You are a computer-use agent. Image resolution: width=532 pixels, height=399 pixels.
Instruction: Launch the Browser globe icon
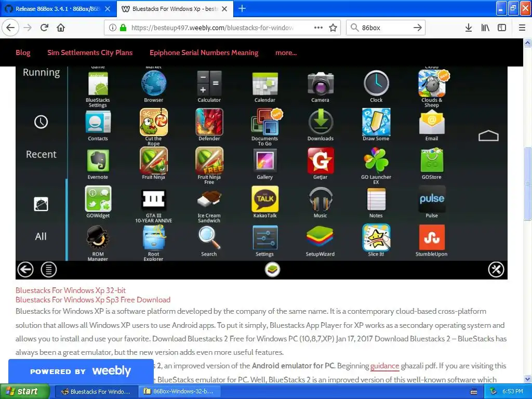coord(154,84)
